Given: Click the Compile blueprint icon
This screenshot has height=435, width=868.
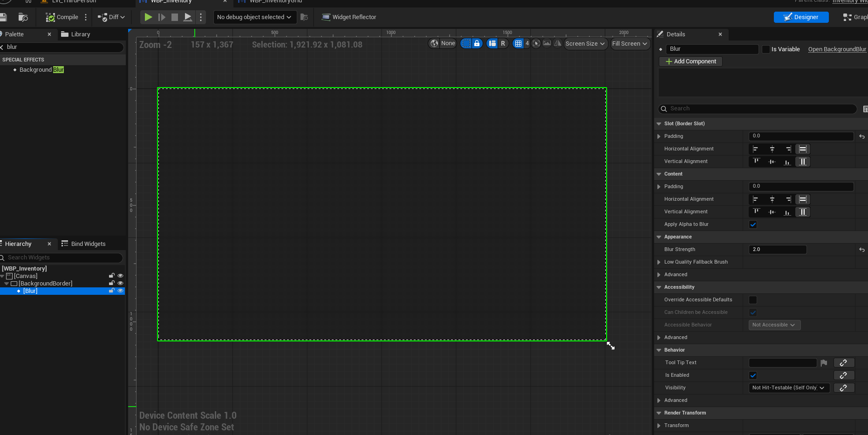Looking at the screenshot, I should point(50,17).
